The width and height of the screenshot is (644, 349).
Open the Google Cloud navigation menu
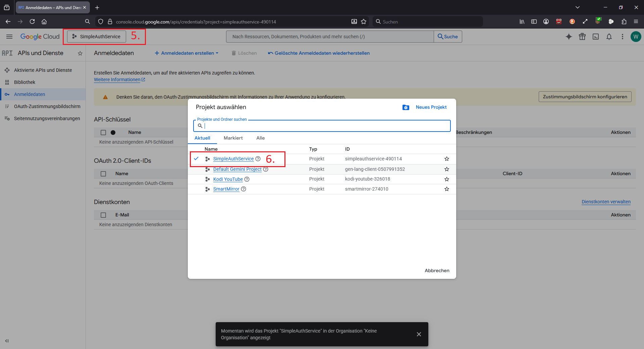tap(9, 37)
